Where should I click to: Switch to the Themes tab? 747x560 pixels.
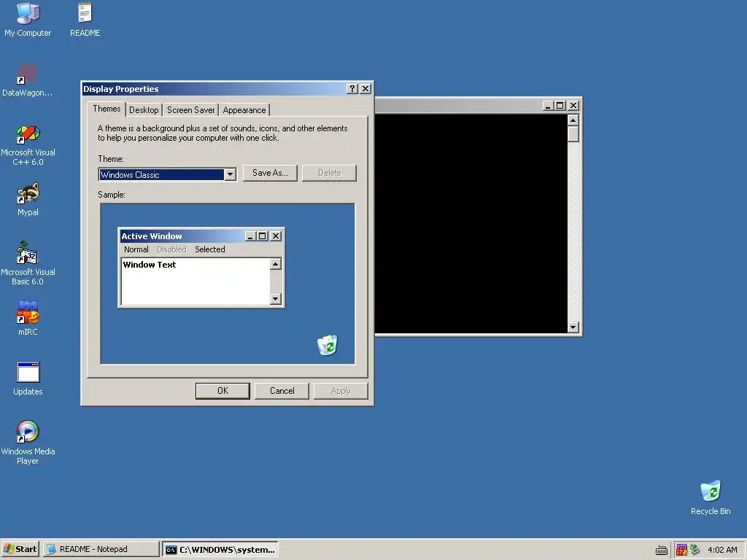(x=107, y=109)
